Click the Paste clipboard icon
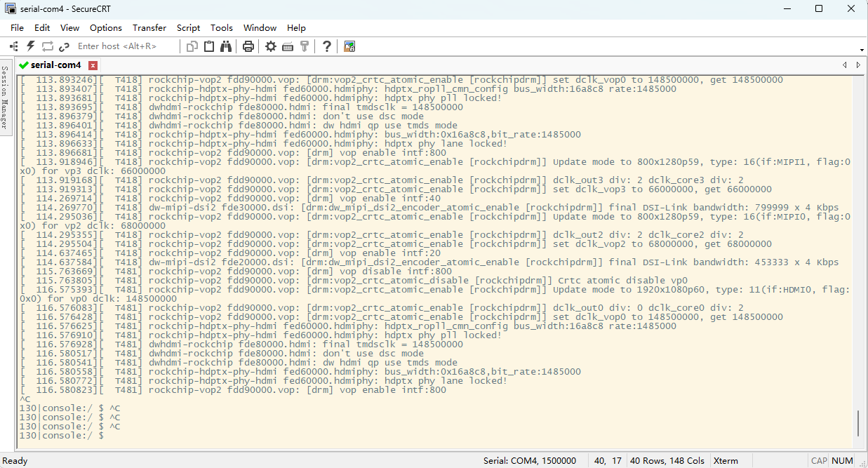868x468 pixels. tap(209, 46)
